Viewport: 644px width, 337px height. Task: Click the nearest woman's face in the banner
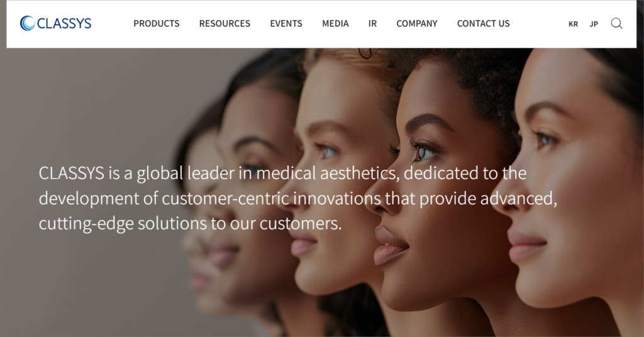click(571, 185)
